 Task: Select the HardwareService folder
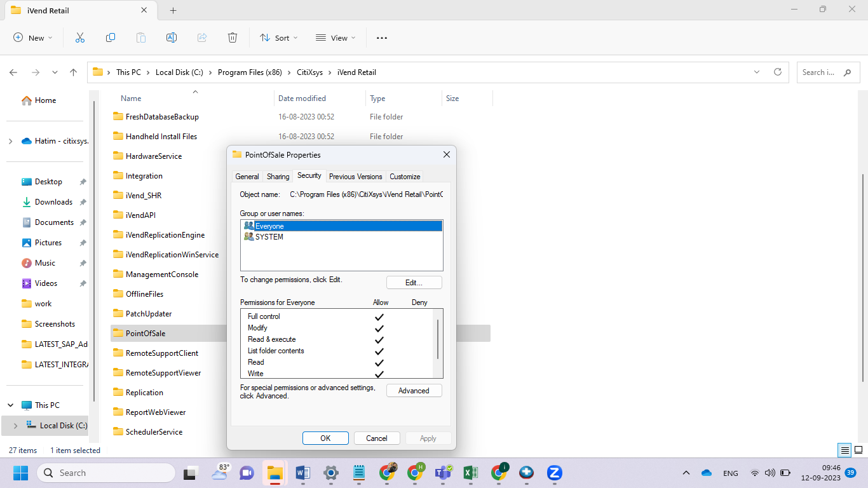tap(154, 156)
